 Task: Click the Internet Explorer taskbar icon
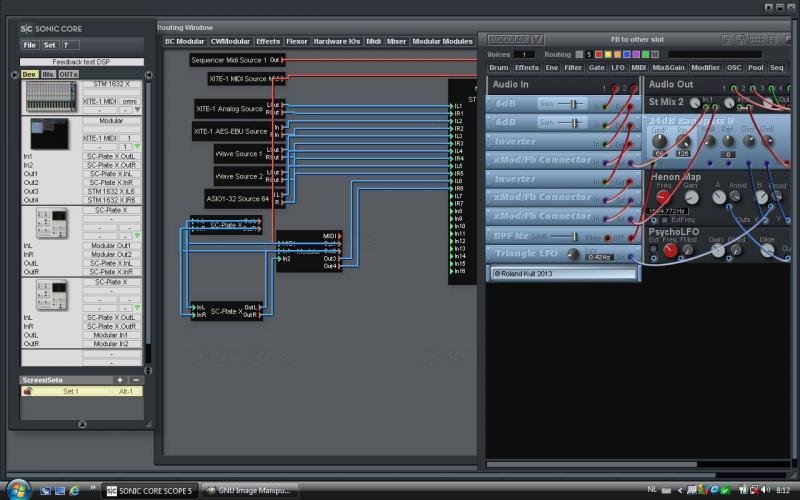tap(74, 491)
